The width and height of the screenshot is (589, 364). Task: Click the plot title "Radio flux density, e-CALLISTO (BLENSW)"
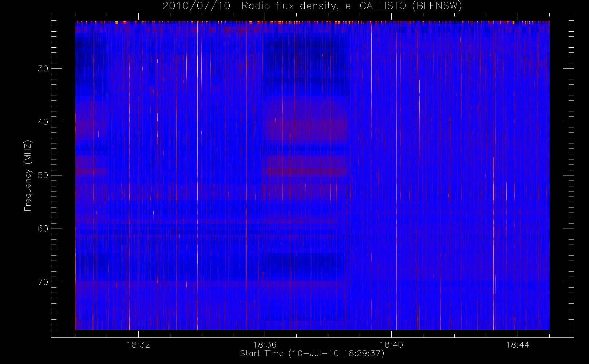[x=352, y=6]
